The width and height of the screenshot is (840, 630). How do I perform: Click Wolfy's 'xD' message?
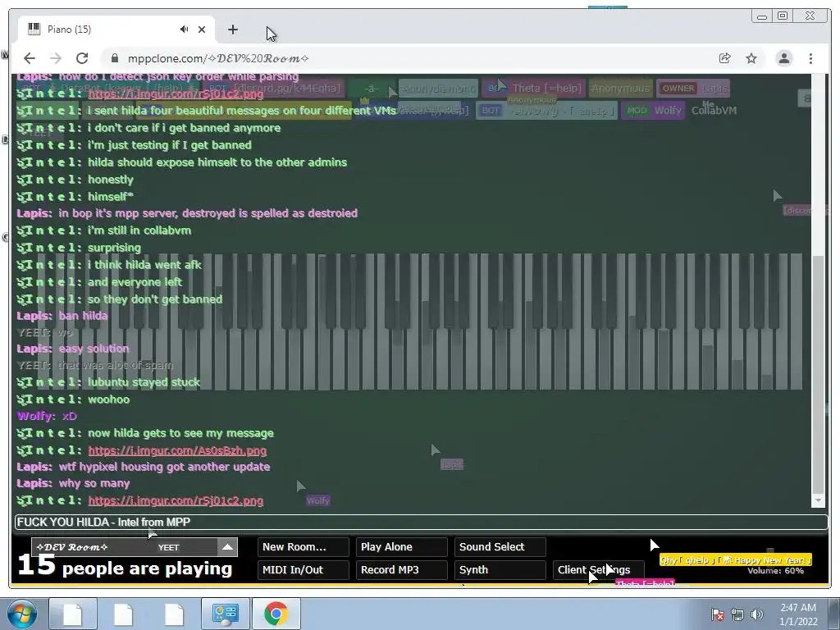(x=70, y=416)
